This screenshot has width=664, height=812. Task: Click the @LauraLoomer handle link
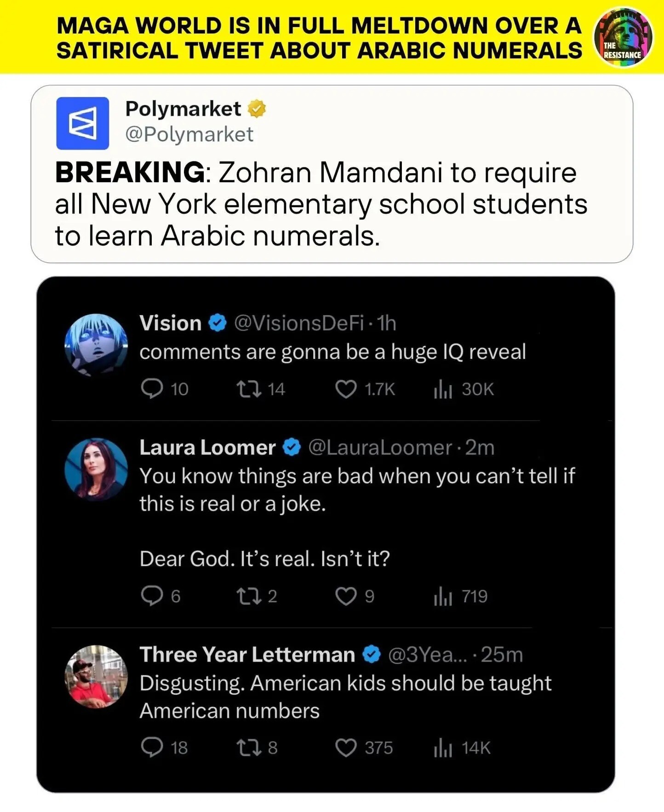tap(380, 448)
